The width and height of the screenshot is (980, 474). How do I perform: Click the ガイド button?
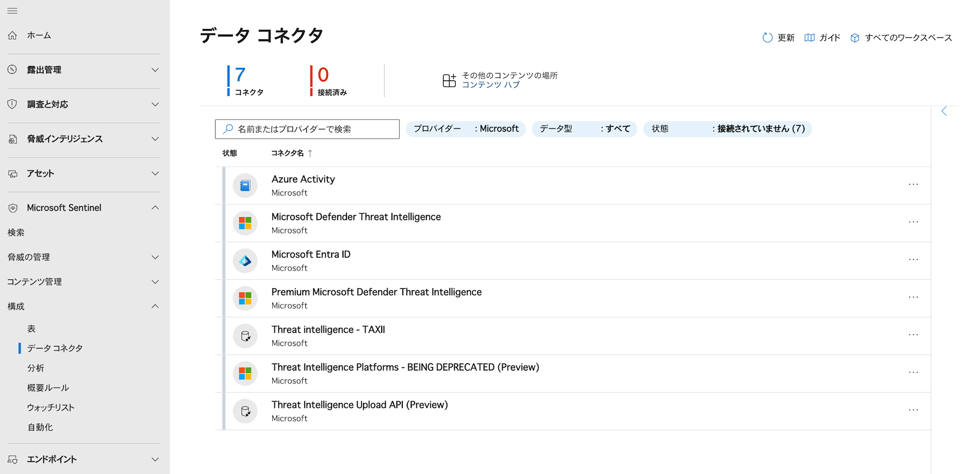coord(822,38)
